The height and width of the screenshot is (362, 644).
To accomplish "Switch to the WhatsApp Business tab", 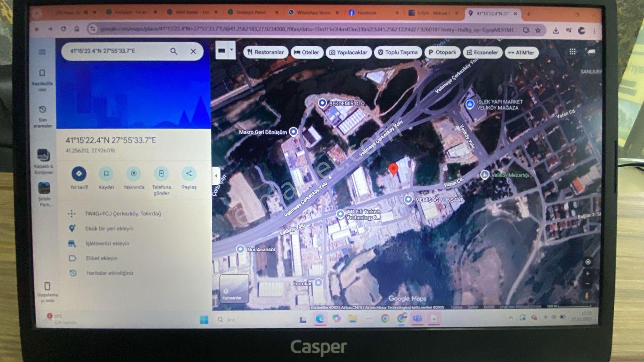I will pos(313,13).
